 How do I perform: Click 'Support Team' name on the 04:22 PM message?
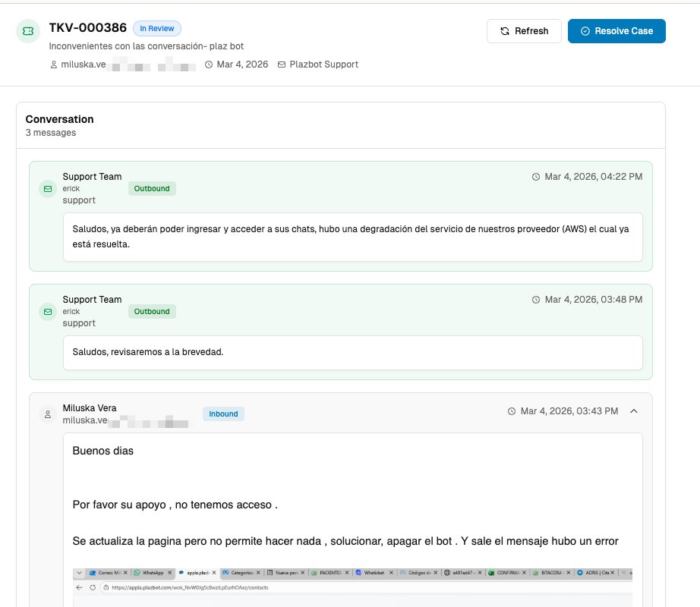[92, 177]
